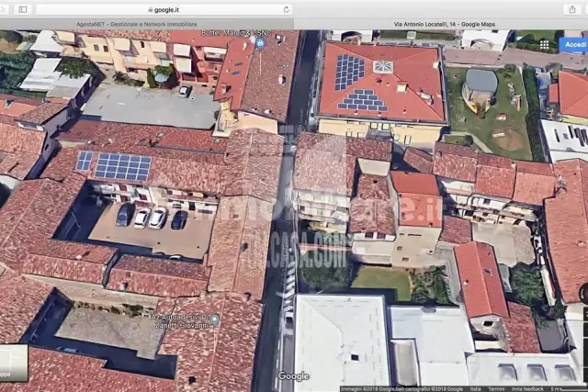The height and width of the screenshot is (392, 588).
Task: Click the Google logo on the map
Action: [x=293, y=375]
